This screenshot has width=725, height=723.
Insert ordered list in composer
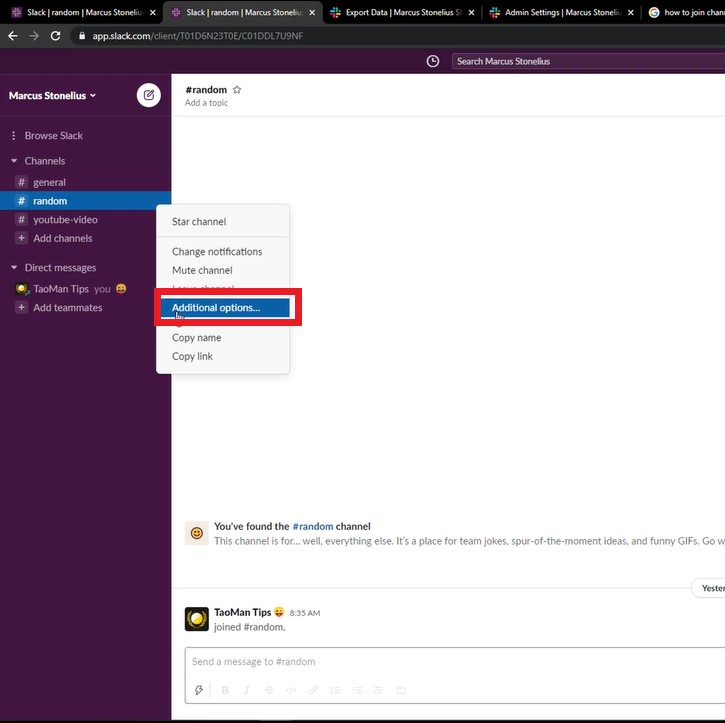(335, 690)
